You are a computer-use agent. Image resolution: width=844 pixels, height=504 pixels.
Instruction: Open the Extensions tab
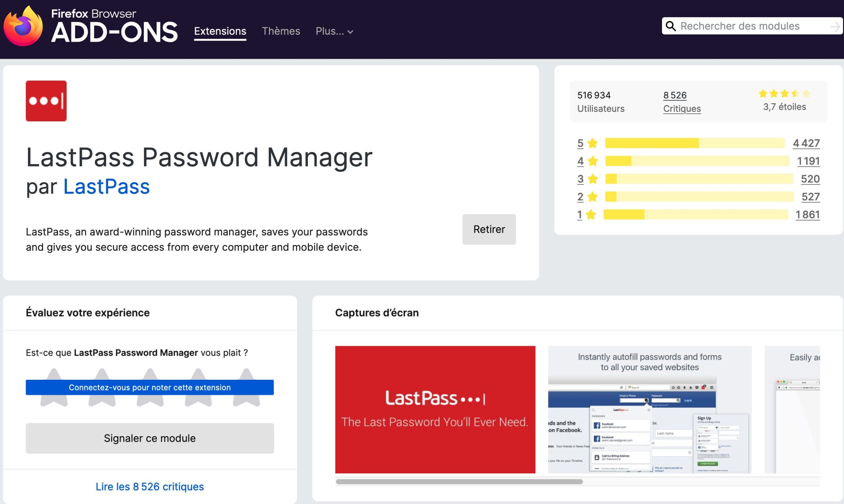click(220, 31)
